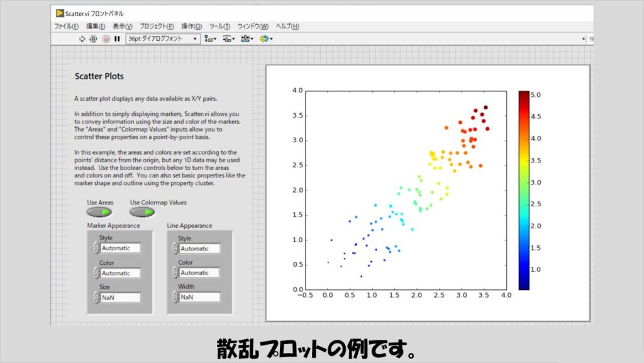Open the Align Objects toolbar menu
Screen dimensions: 644x363
210,39
